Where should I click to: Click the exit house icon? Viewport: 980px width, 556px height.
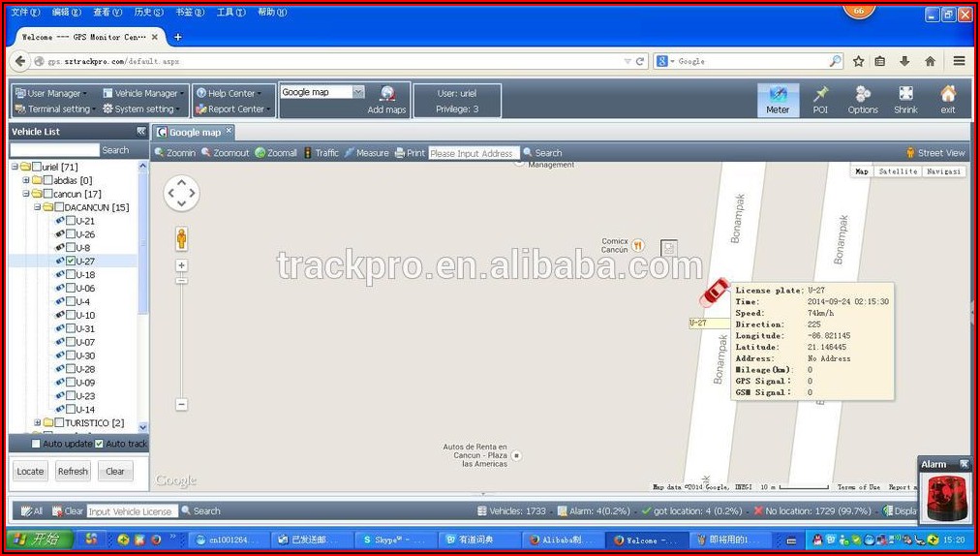(x=948, y=100)
